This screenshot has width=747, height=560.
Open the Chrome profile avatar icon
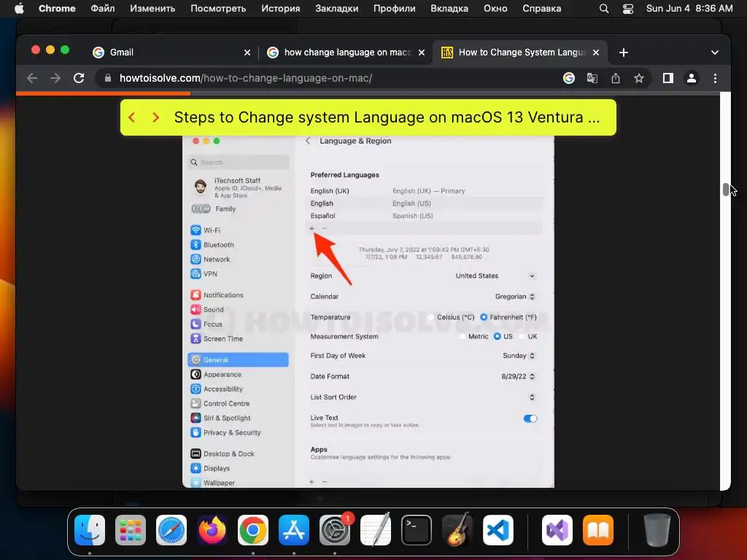(692, 78)
